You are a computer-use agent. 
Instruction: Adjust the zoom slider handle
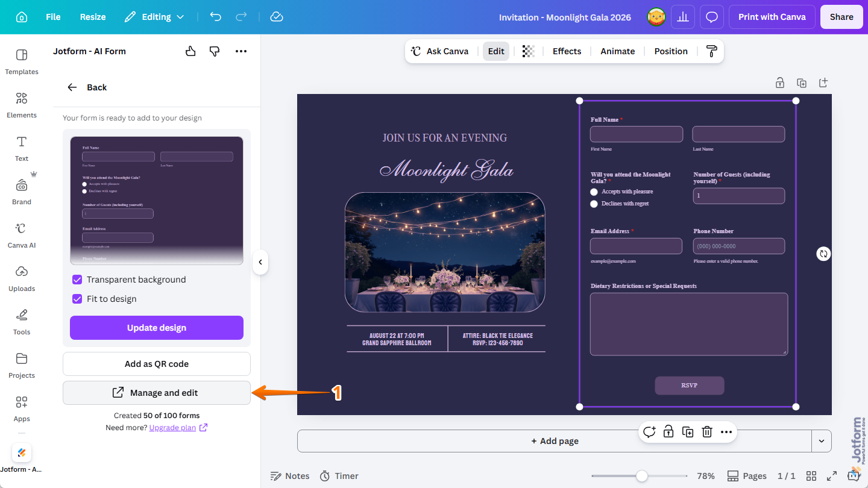(x=642, y=476)
